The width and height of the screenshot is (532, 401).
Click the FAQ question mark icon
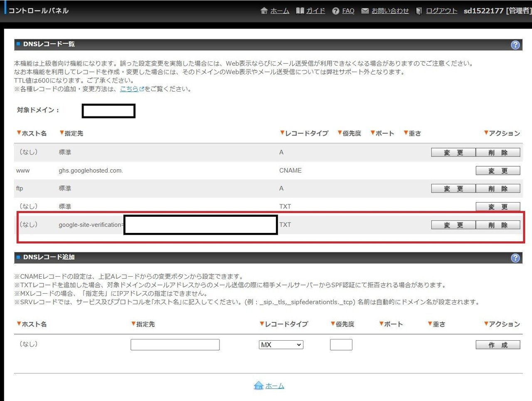[336, 11]
